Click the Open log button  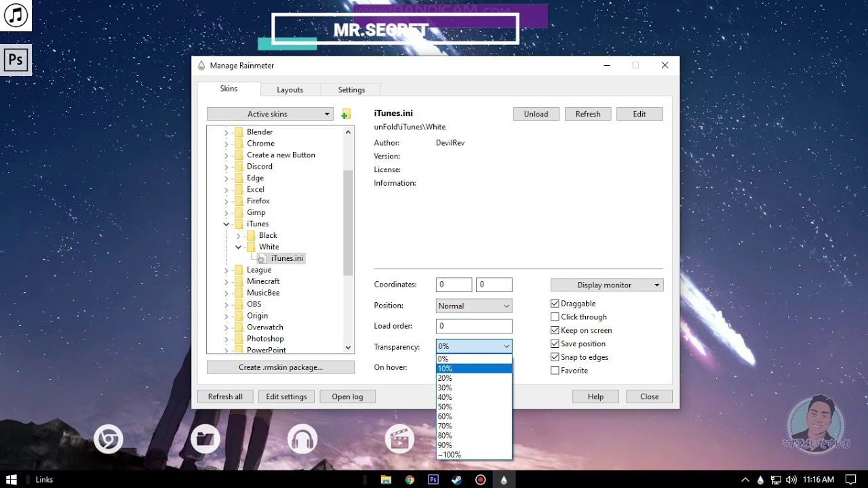pos(347,396)
